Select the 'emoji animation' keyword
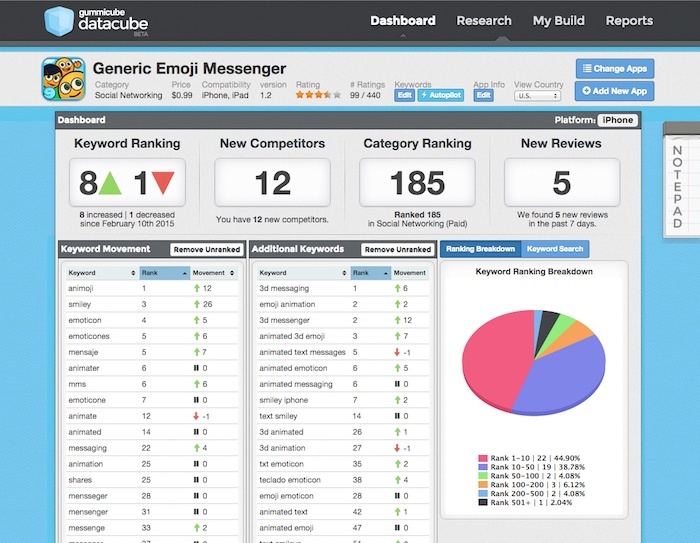700x543 pixels. pyautogui.click(x=287, y=304)
